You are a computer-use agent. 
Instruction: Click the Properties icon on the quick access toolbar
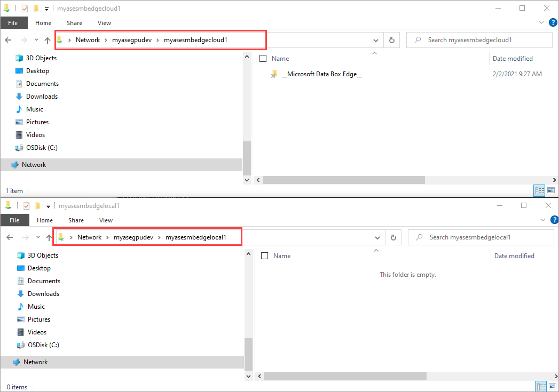23,8
